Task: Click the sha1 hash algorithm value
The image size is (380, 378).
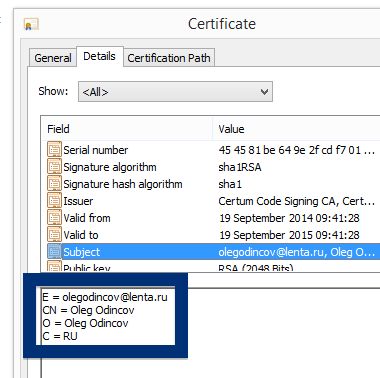Action: click(x=230, y=184)
